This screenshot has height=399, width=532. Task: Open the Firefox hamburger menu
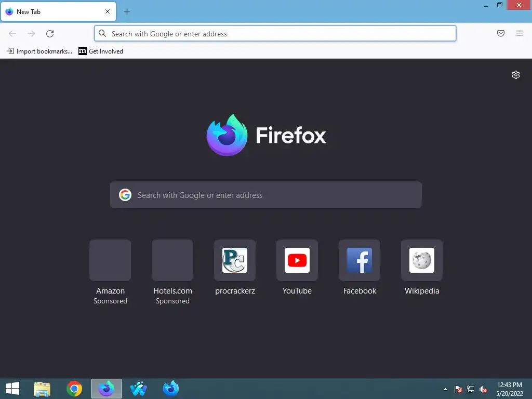pos(520,33)
